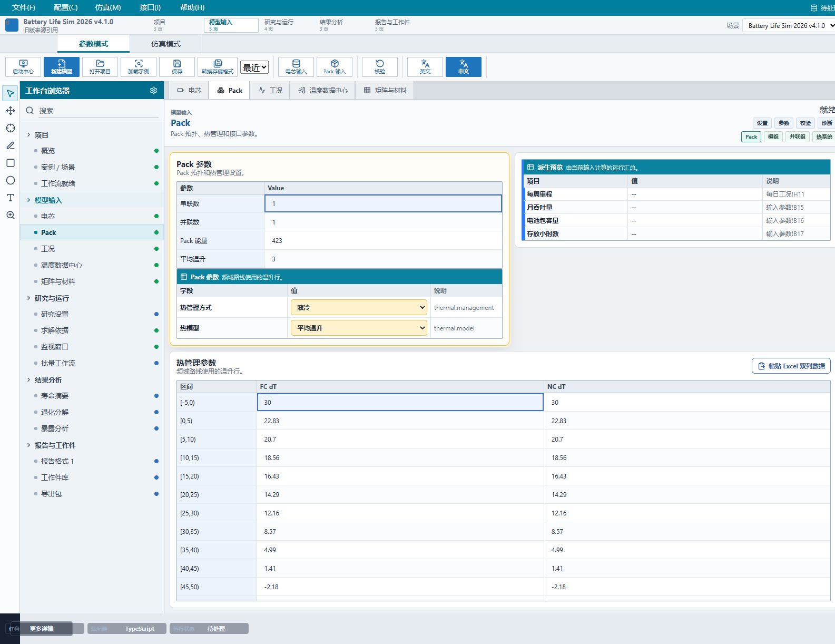Switch to the 电芯 editor tab
Viewport: 835px width, 644px height.
point(189,91)
